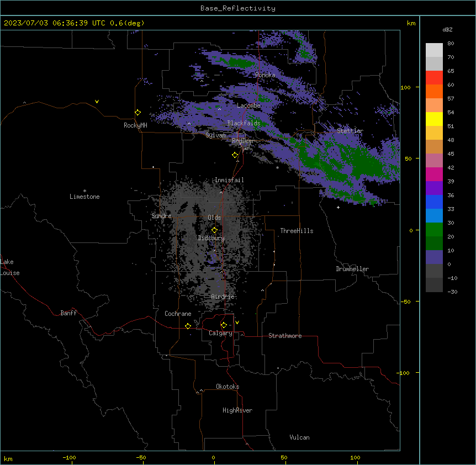Screen dimensions: 476x465
Task: Select the Olds town label
Action: coord(214,218)
